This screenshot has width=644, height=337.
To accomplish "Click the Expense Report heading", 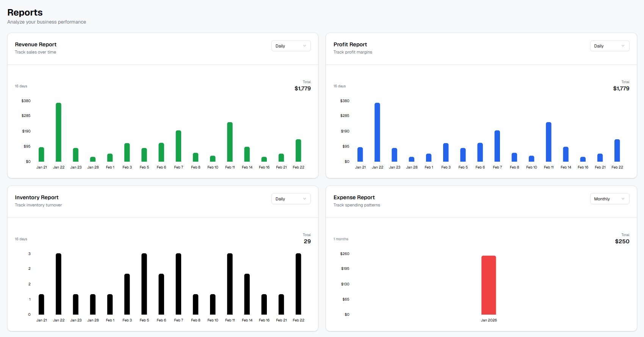I will pyautogui.click(x=354, y=197).
